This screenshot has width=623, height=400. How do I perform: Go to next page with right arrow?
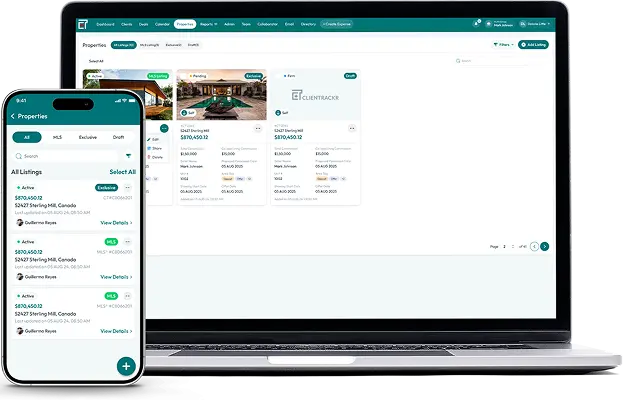(x=545, y=246)
